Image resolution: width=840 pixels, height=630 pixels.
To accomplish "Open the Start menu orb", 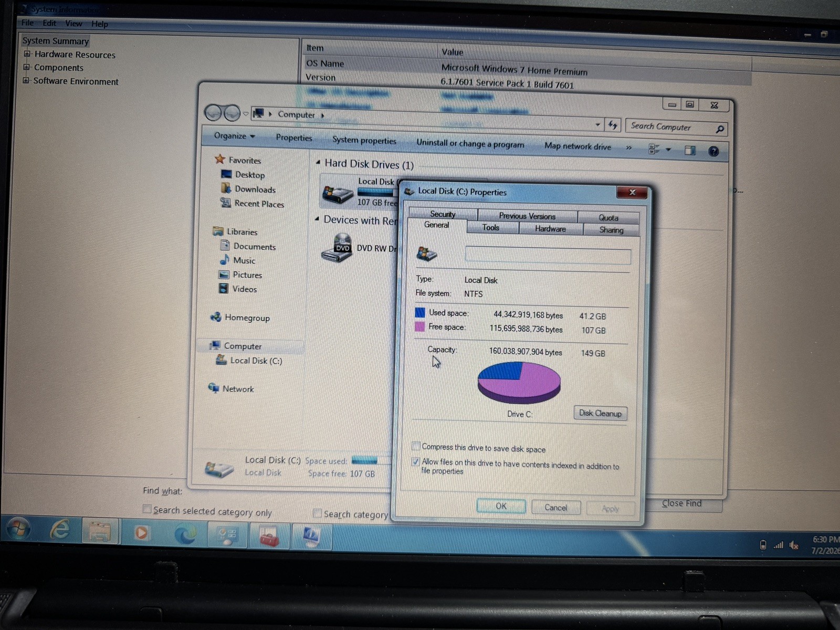I will pos(18,529).
